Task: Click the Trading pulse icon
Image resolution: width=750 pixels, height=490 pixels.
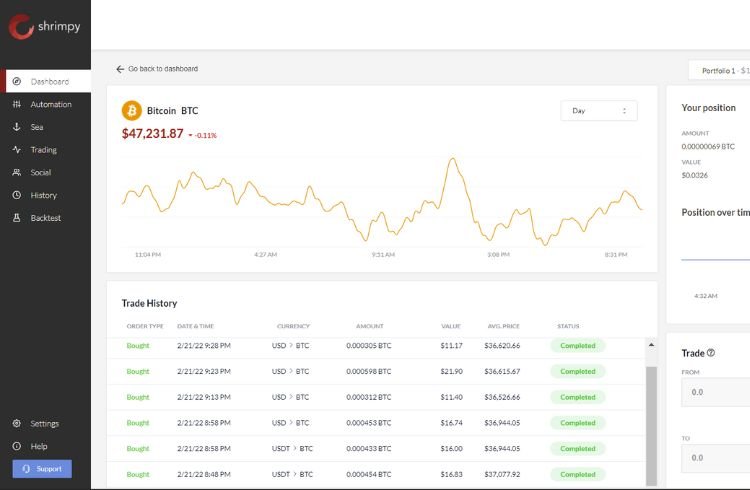Action: (16, 150)
